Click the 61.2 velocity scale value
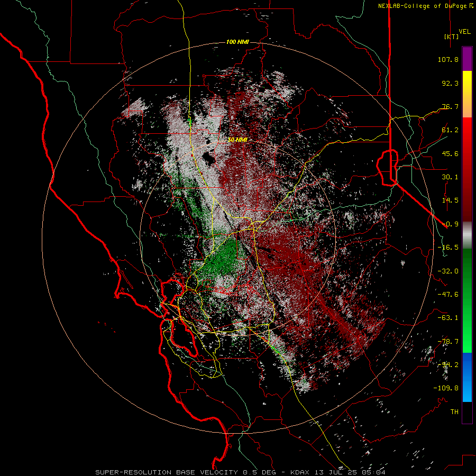The width and height of the screenshot is (476, 476). click(450, 130)
